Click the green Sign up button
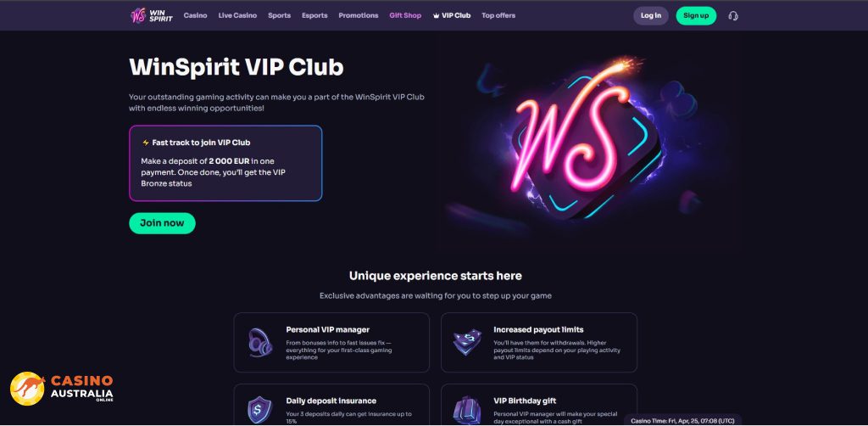The image size is (868, 426). click(x=696, y=15)
